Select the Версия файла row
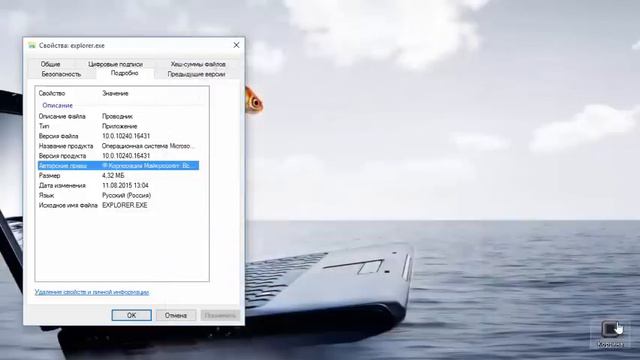 118,136
